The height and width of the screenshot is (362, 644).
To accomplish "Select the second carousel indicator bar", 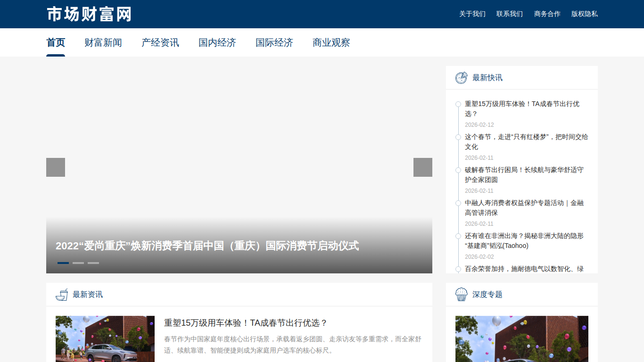I will (78, 263).
